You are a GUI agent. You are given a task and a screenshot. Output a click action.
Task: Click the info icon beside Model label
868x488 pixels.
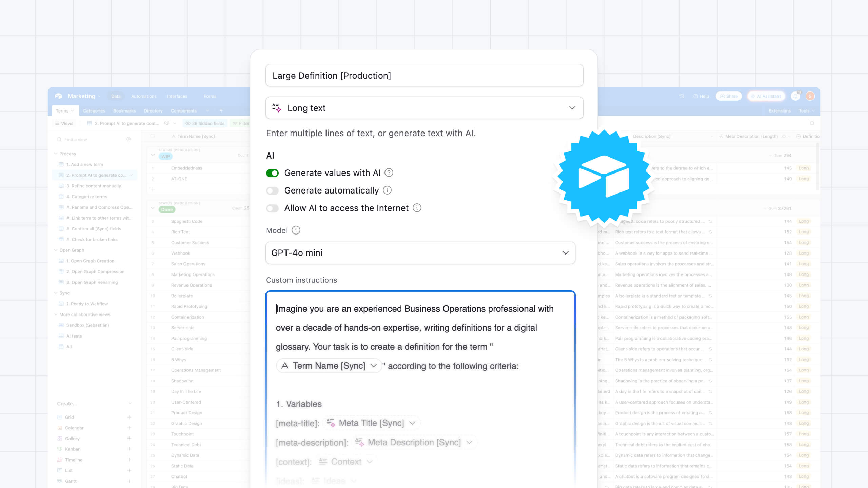(x=296, y=230)
